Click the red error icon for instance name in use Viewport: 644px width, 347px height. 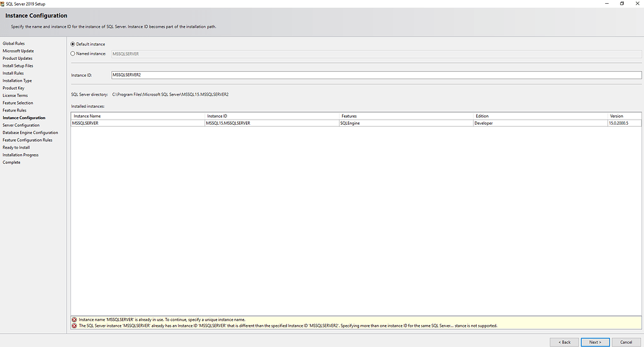pyautogui.click(x=74, y=320)
